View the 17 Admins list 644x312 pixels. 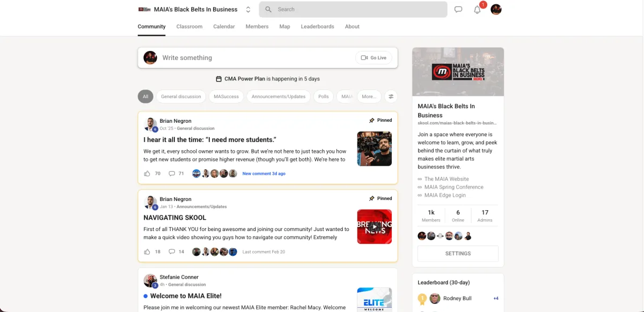(485, 216)
